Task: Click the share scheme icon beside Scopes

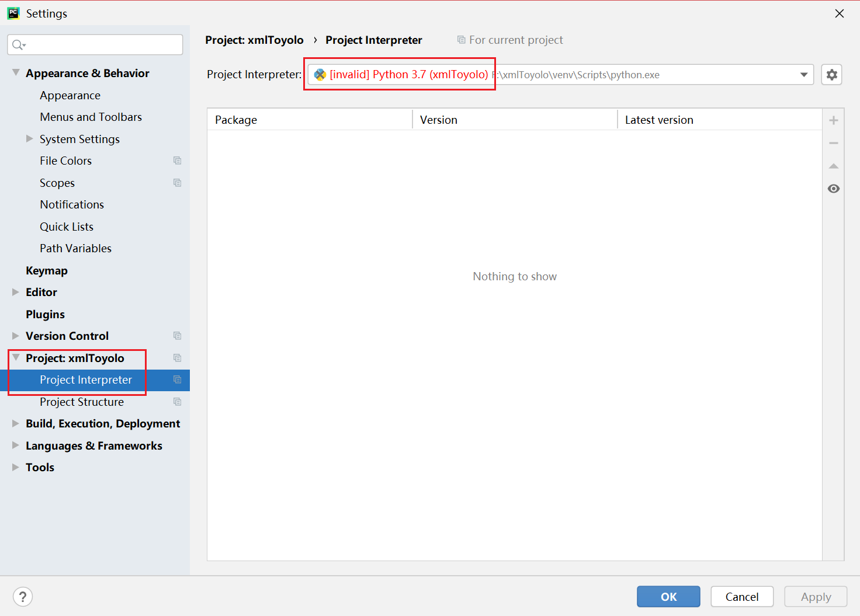Action: point(177,183)
